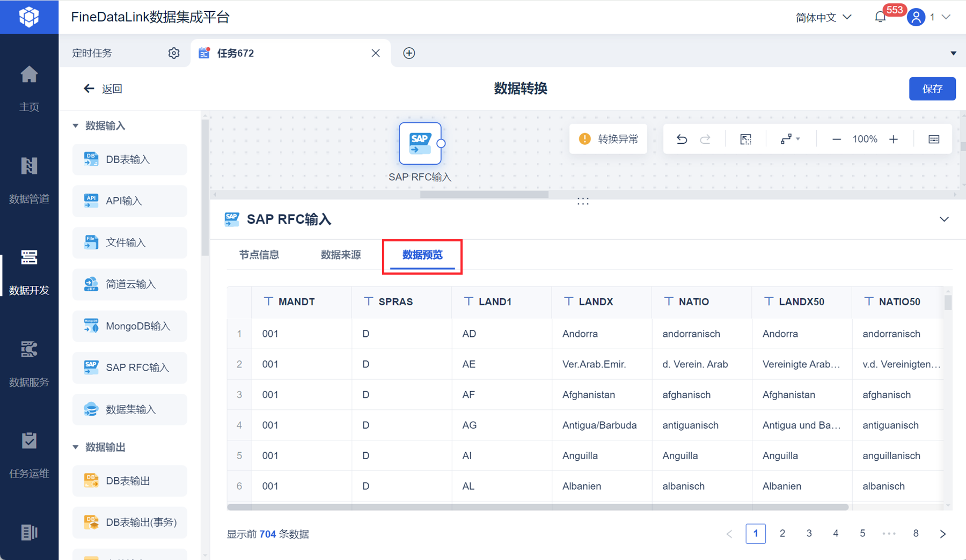This screenshot has height=560, width=966.
Task: Add API输入 node
Action: click(x=130, y=201)
